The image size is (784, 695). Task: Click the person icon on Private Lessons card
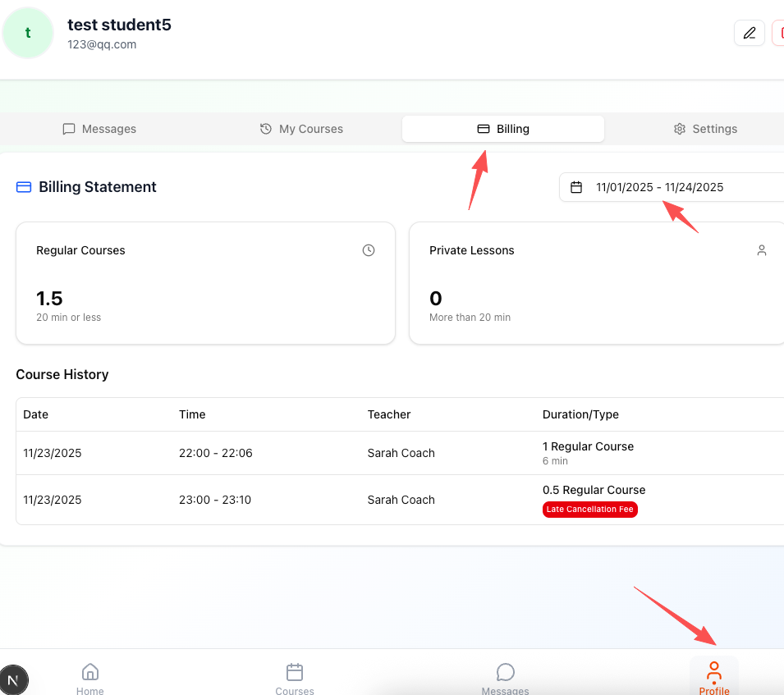[x=762, y=250]
